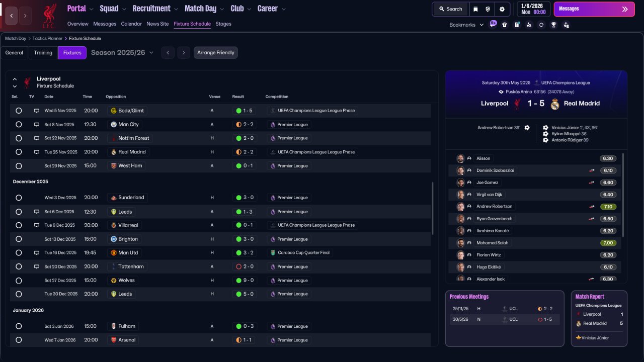The width and height of the screenshot is (644, 362).
Task: Select the Bodø/Glimt fixture radio button
Action: (19, 111)
